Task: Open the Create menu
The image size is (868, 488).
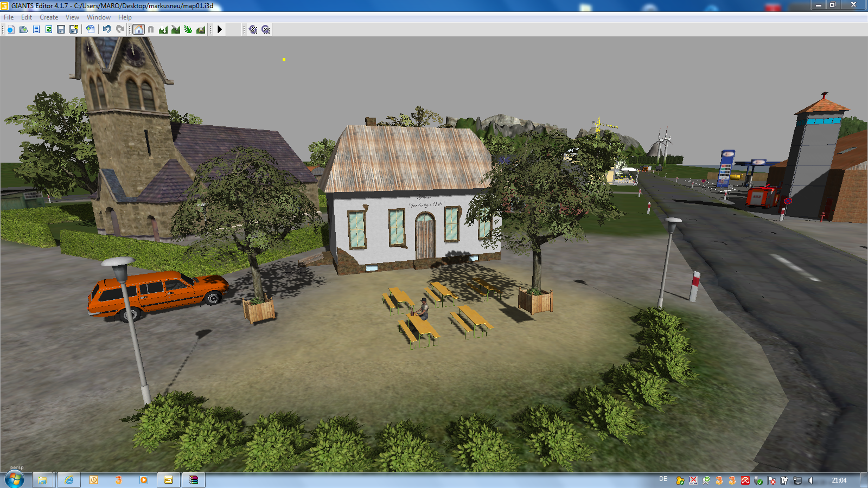Action: pyautogui.click(x=49, y=17)
